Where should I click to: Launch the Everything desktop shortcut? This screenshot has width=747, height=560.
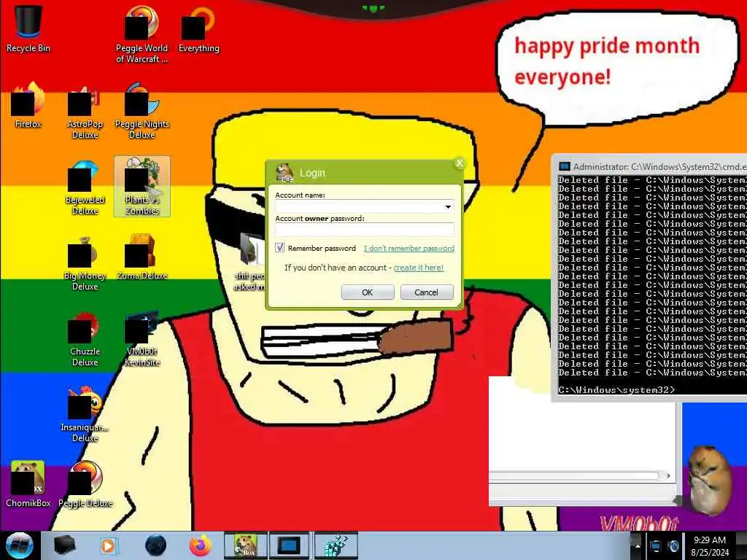point(198,29)
